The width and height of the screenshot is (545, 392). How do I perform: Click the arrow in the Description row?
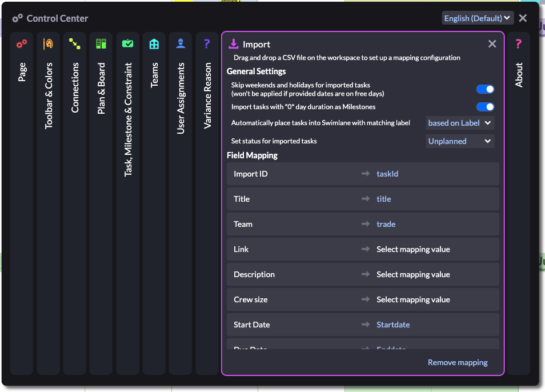click(365, 274)
